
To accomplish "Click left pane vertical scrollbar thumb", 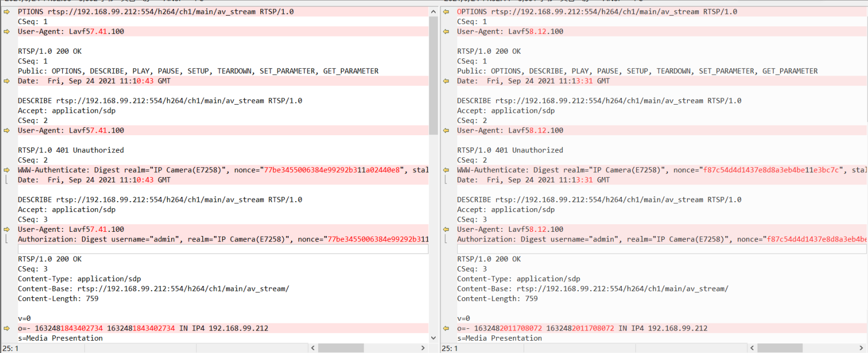I will pos(433,75).
